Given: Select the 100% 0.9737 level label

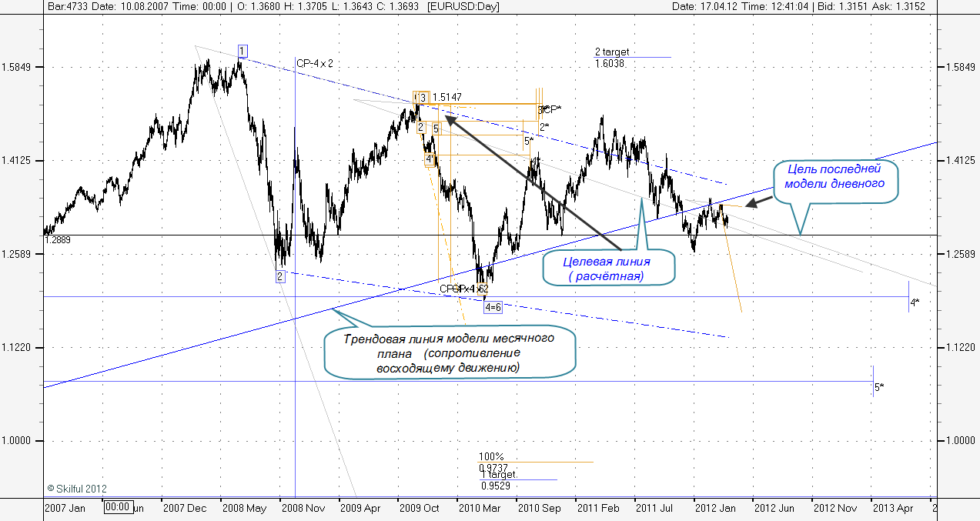Looking at the screenshot, I should pos(493,462).
